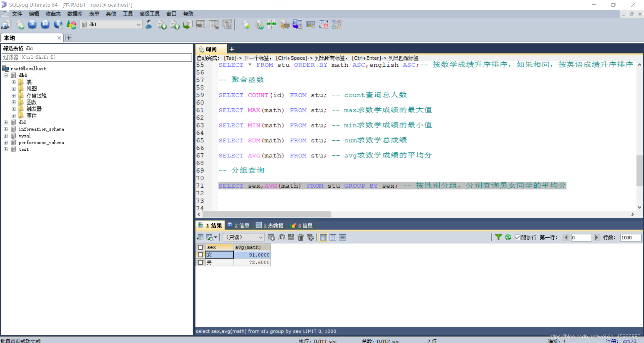This screenshot has height=343, width=644.
Task: Click the avg(math) column header
Action: coord(252,247)
